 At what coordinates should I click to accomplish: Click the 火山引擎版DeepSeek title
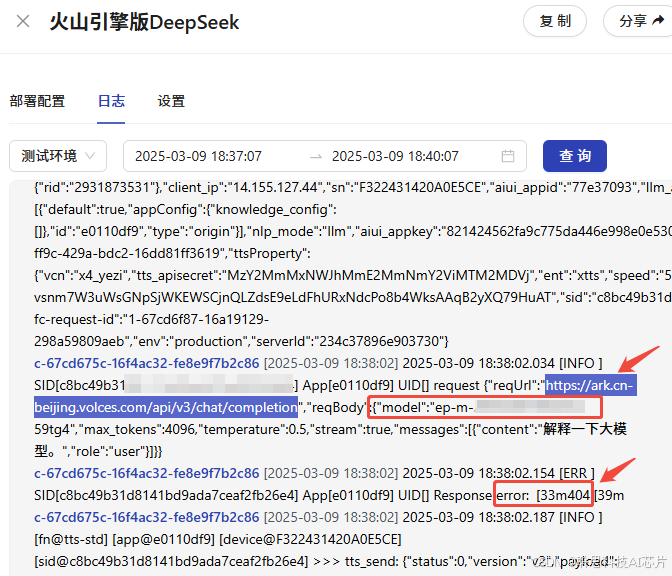(x=144, y=22)
